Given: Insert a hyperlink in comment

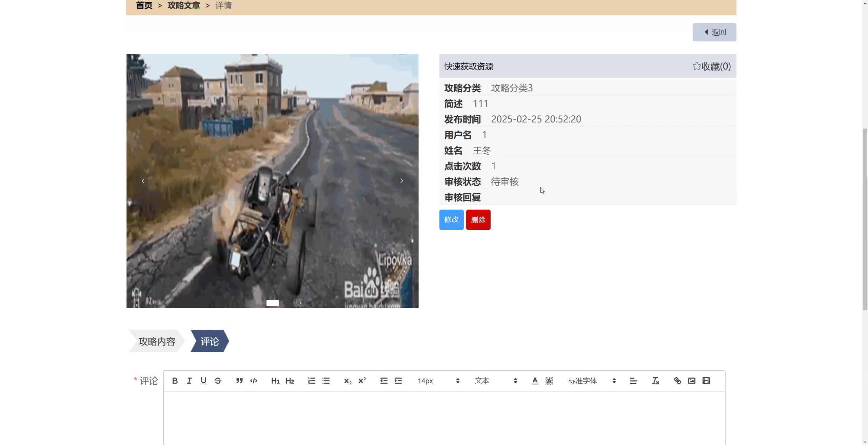Looking at the screenshot, I should (677, 381).
